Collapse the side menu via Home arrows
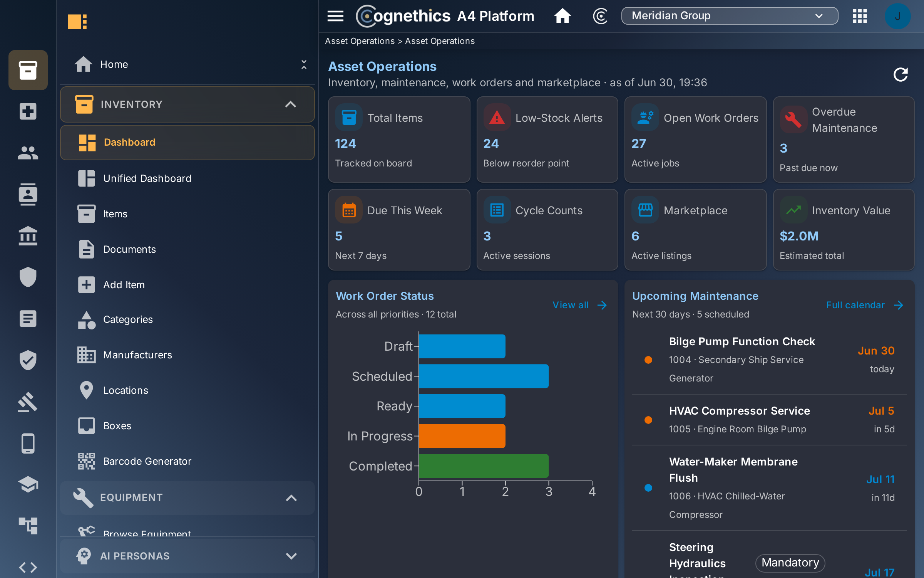Viewport: 924px width, 578px height. [304, 64]
